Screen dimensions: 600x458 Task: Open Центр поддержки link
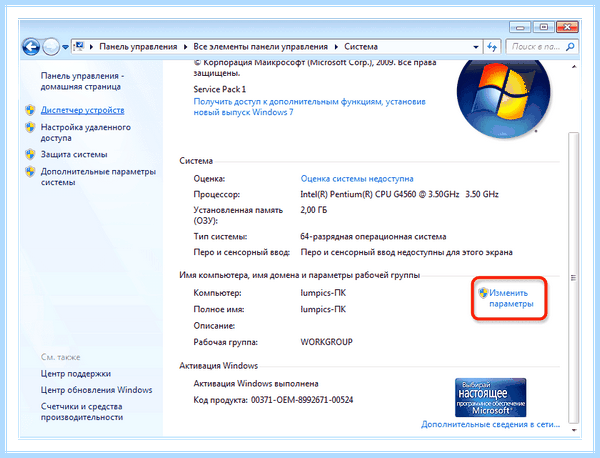click(76, 374)
